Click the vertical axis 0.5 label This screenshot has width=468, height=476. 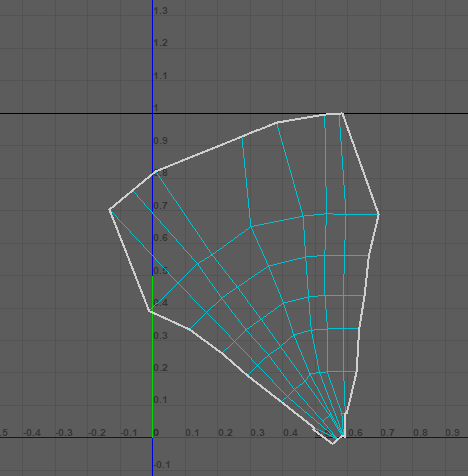pyautogui.click(x=161, y=270)
